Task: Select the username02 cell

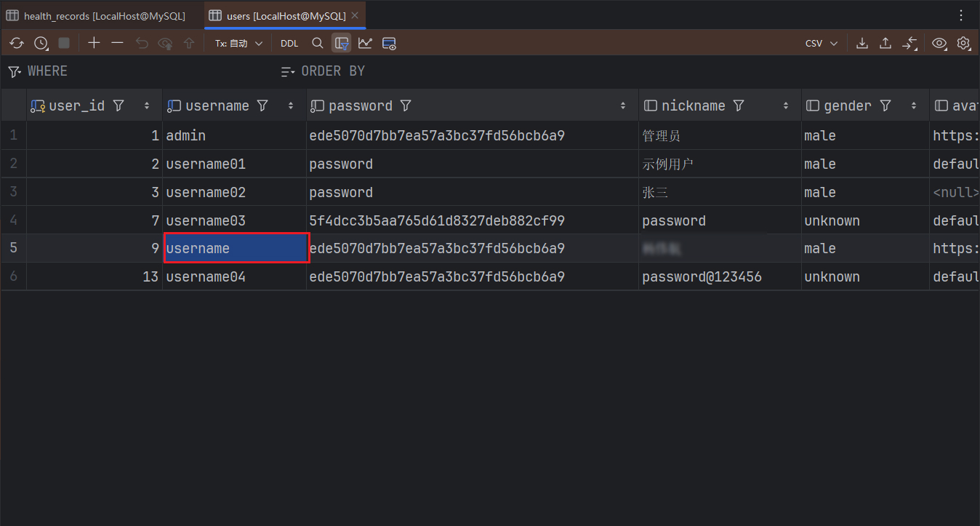Action: (x=234, y=192)
